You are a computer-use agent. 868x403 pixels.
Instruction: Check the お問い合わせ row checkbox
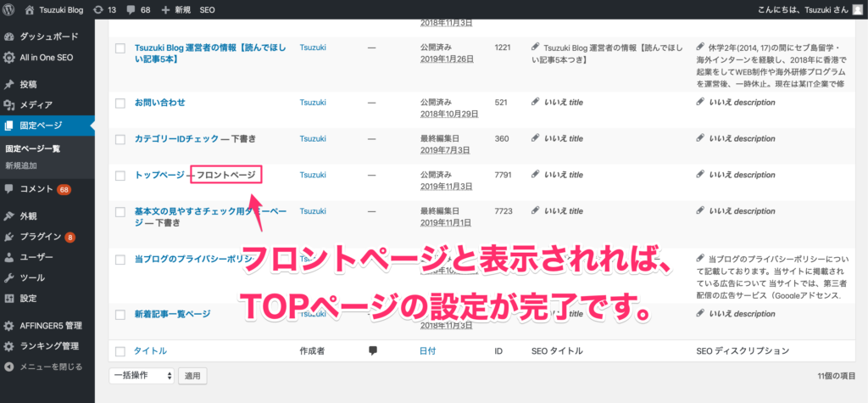[120, 104]
